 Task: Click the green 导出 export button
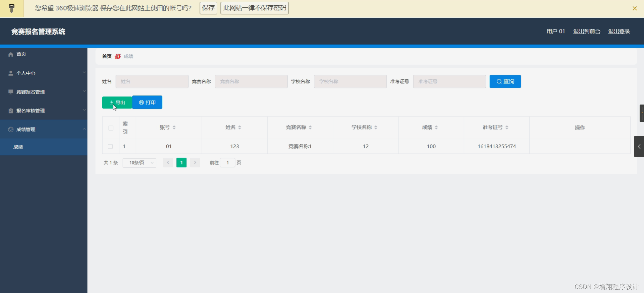tap(117, 102)
